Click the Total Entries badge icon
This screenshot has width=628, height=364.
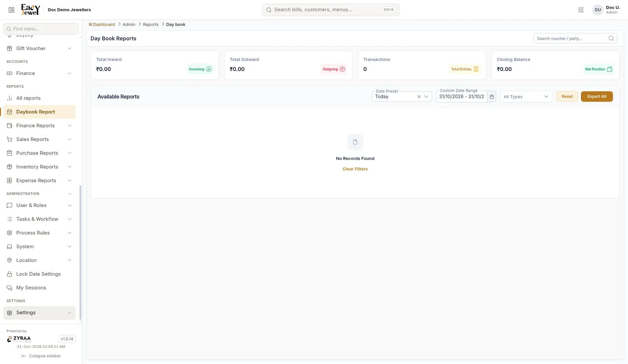click(x=476, y=69)
